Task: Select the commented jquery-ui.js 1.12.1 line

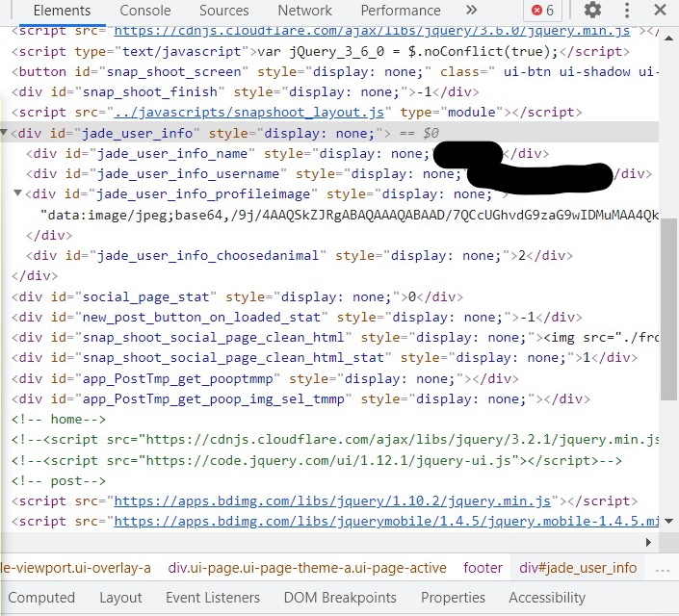Action: click(317, 461)
